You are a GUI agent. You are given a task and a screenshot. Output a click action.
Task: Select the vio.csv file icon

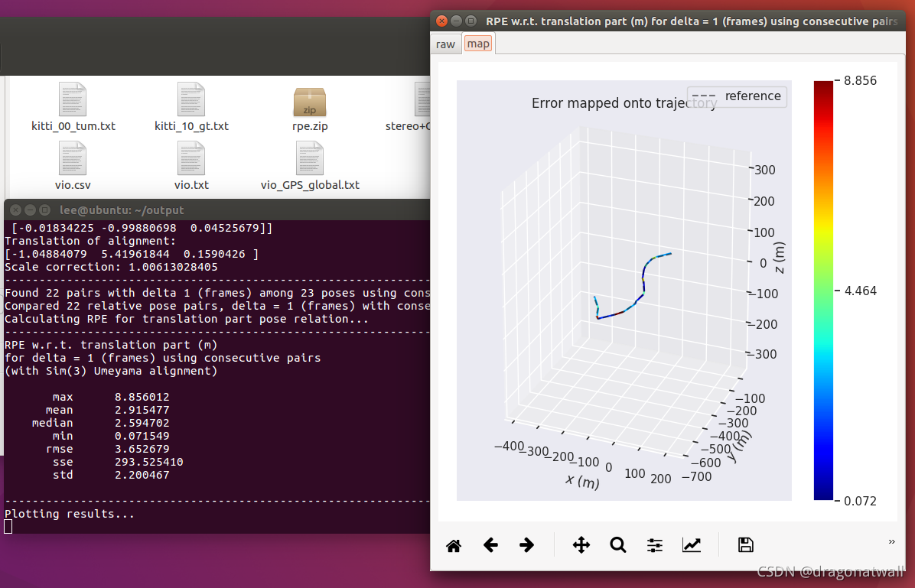pos(73,158)
